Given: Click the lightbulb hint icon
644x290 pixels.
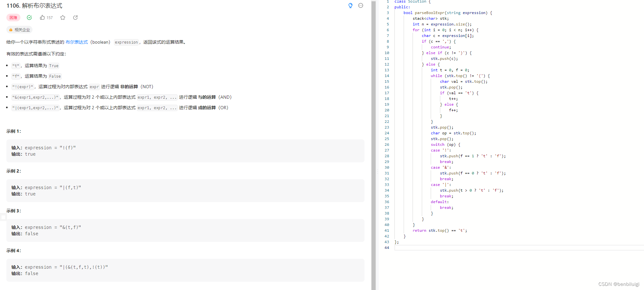Looking at the screenshot, I should 350,5.
